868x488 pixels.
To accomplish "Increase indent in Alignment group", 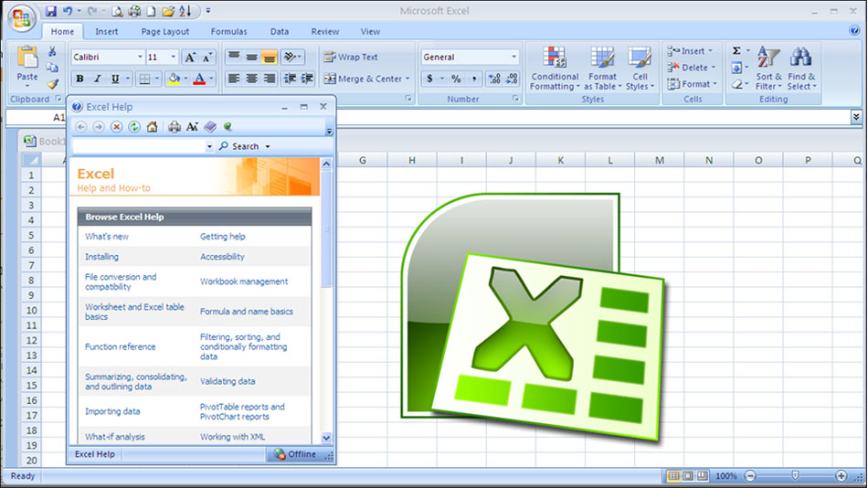I will (x=307, y=79).
